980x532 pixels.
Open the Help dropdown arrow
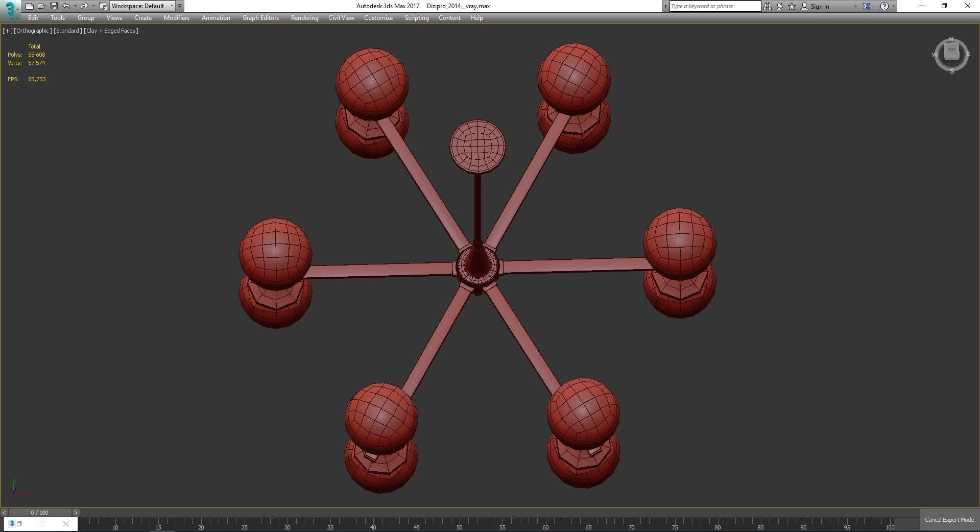point(893,6)
